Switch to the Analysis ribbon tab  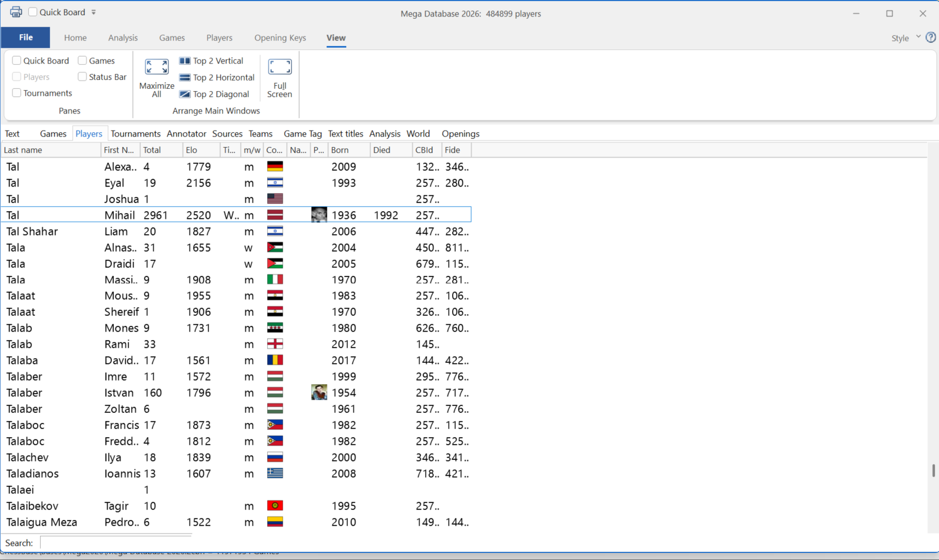pyautogui.click(x=123, y=38)
